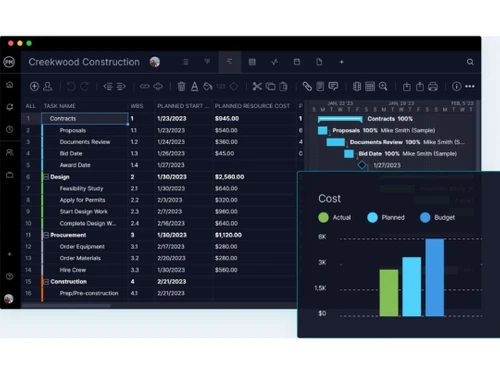Click the export share icon
The height and width of the screenshot is (375, 500).
tap(420, 87)
